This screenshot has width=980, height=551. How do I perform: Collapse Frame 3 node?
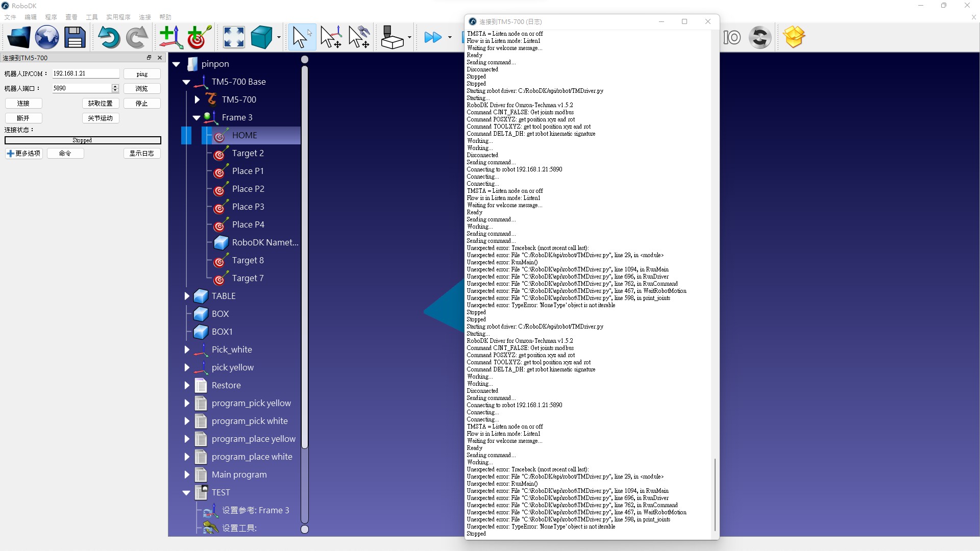click(197, 118)
